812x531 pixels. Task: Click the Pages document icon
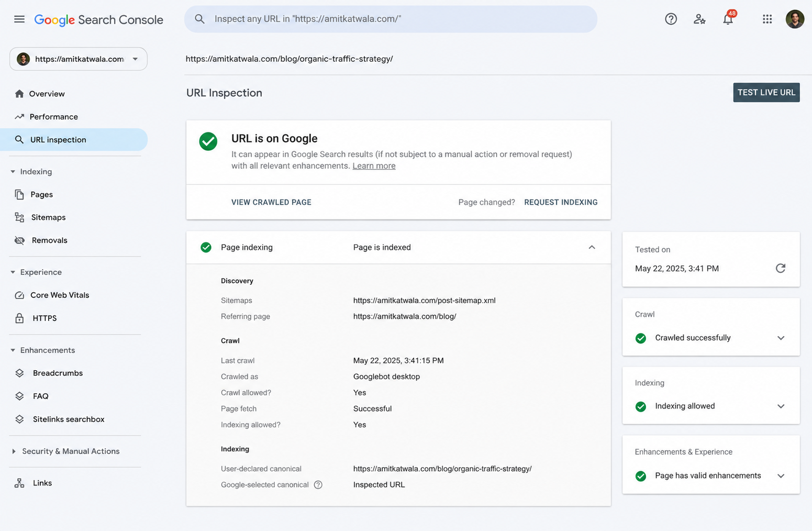pyautogui.click(x=19, y=194)
